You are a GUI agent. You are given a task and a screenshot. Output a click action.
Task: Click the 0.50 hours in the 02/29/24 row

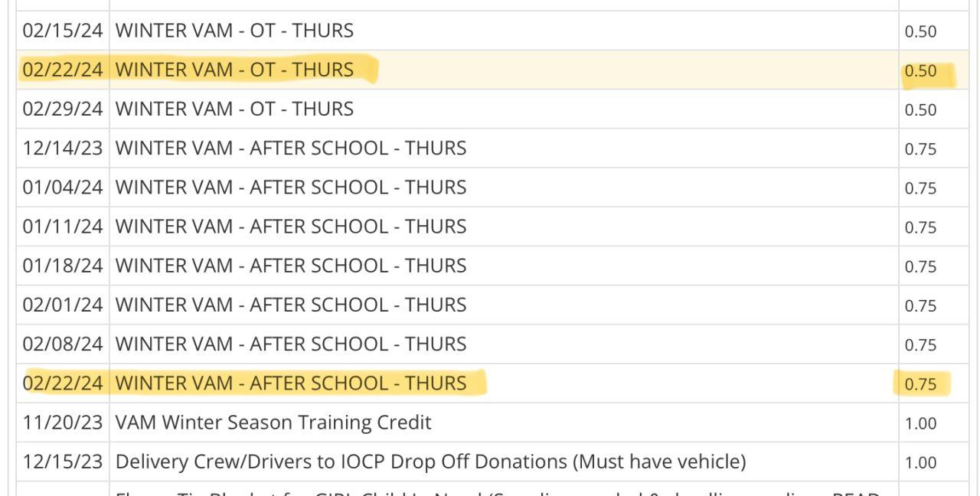(x=920, y=110)
